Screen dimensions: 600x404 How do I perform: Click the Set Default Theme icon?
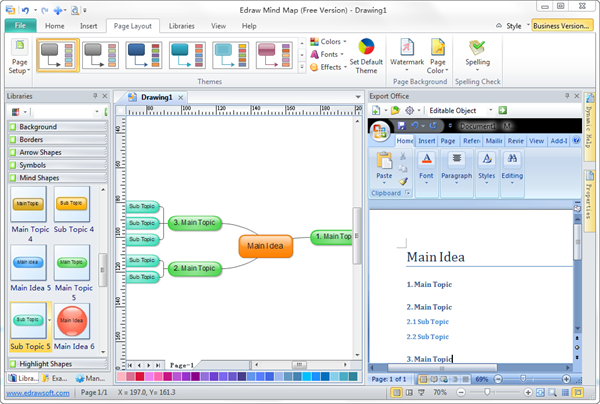pyautogui.click(x=366, y=56)
